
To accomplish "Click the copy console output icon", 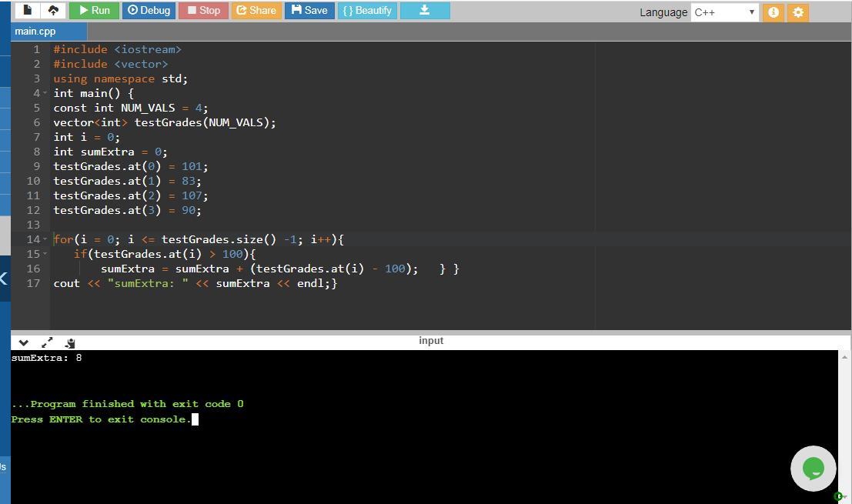I will pyautogui.click(x=70, y=342).
